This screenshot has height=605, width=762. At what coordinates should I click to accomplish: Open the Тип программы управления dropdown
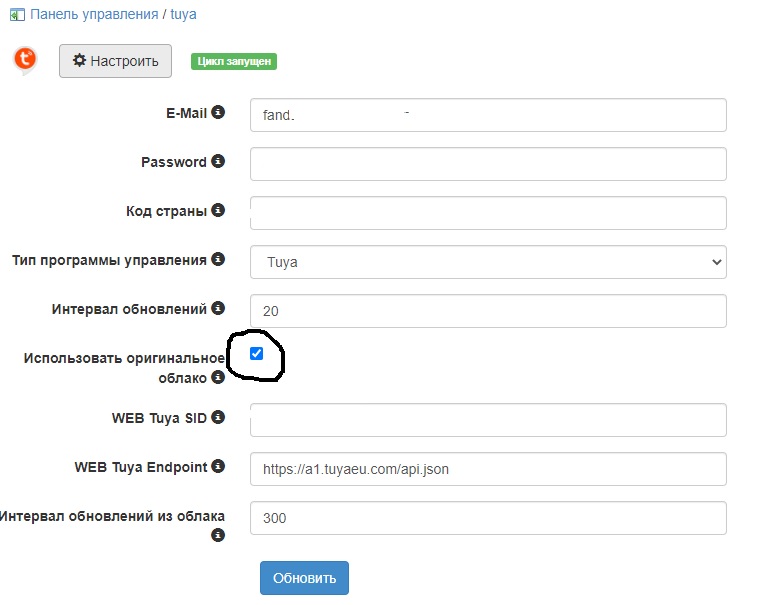click(x=488, y=262)
